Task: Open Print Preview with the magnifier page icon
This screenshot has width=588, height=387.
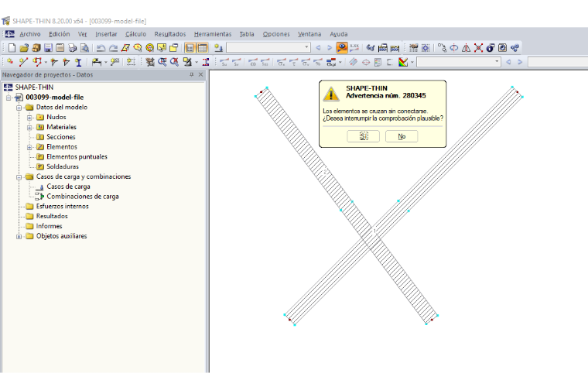Action: point(85,48)
